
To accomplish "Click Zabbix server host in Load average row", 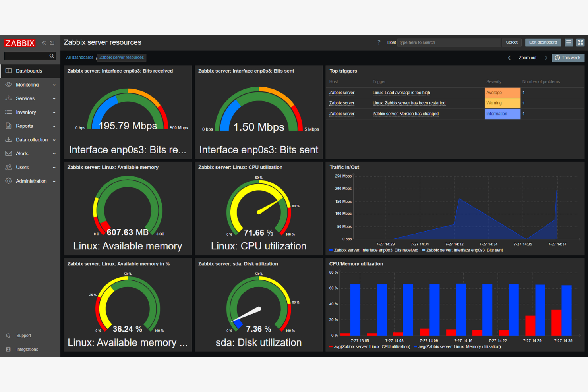I will [x=342, y=93].
